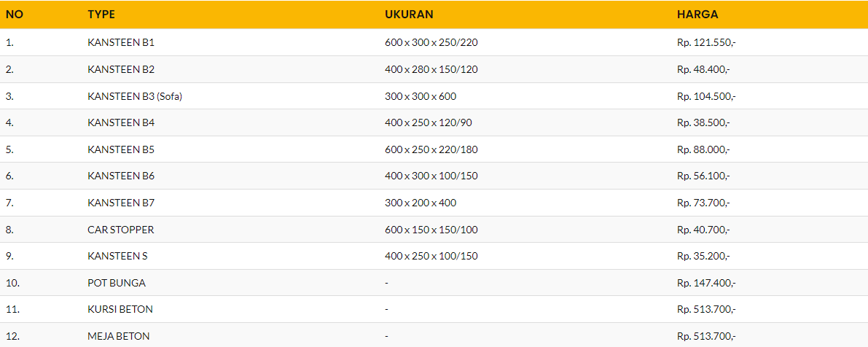Select the CAR STOPPER row name
The width and height of the screenshot is (868, 347).
[120, 230]
